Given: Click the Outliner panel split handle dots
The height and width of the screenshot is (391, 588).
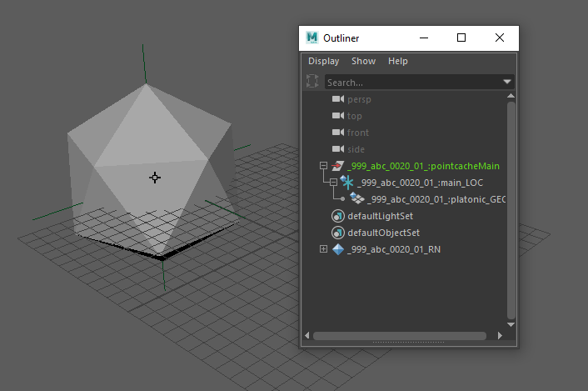Looking at the screenshot, I should coord(409,342).
